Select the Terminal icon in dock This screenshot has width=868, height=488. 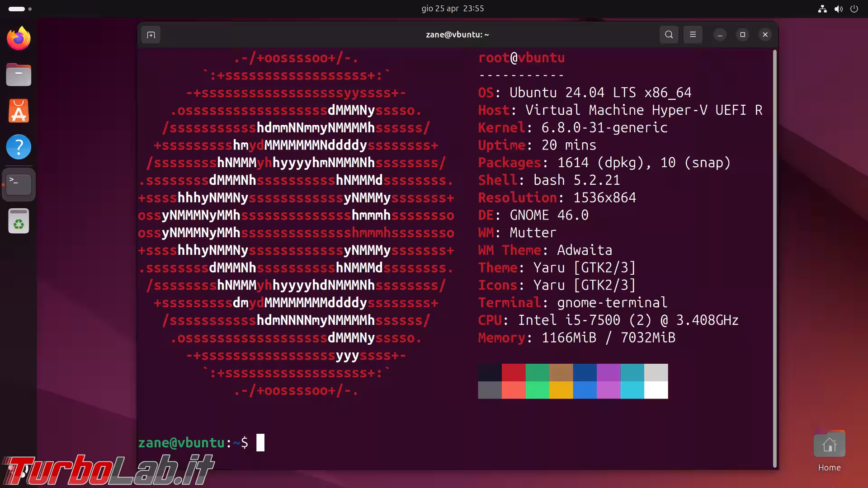[19, 184]
